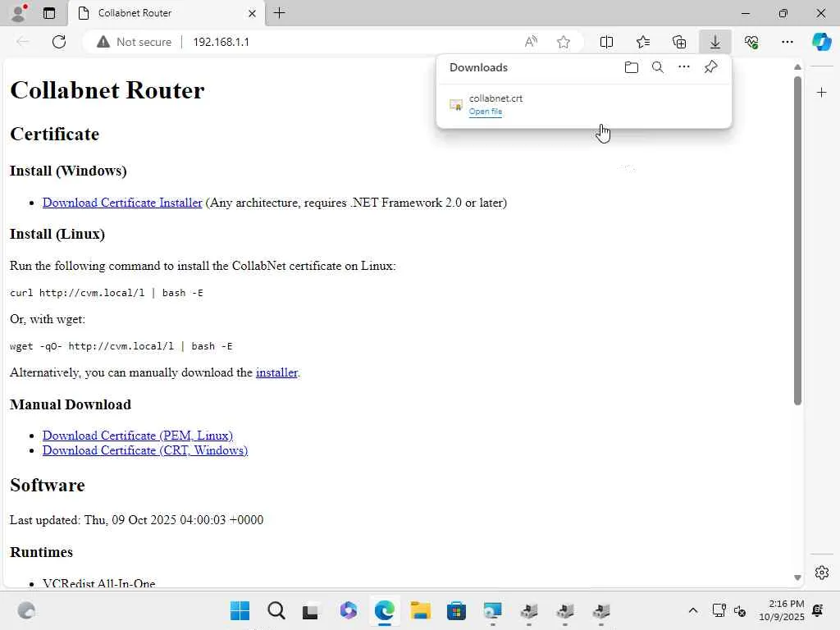
Task: Click the page vertical scrollbar thumb
Action: pyautogui.click(x=797, y=240)
